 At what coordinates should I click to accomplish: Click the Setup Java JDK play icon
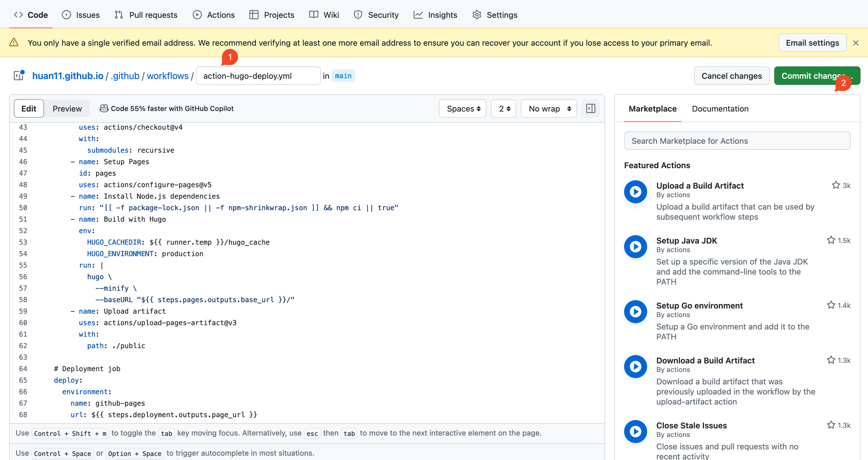pos(636,246)
